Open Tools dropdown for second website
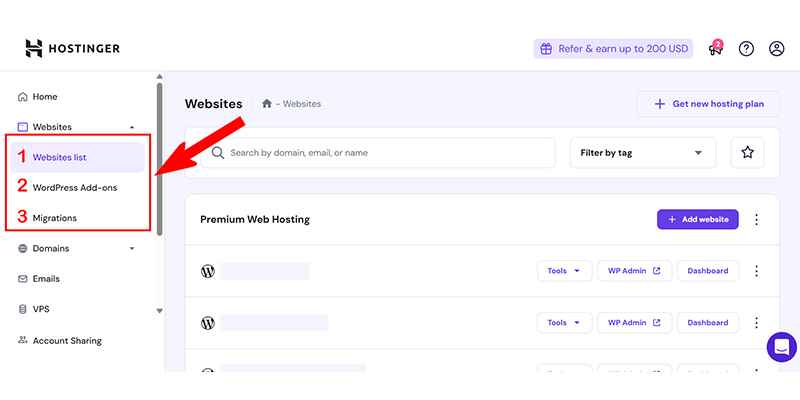Screen dimensions: 800x400 (x=564, y=323)
